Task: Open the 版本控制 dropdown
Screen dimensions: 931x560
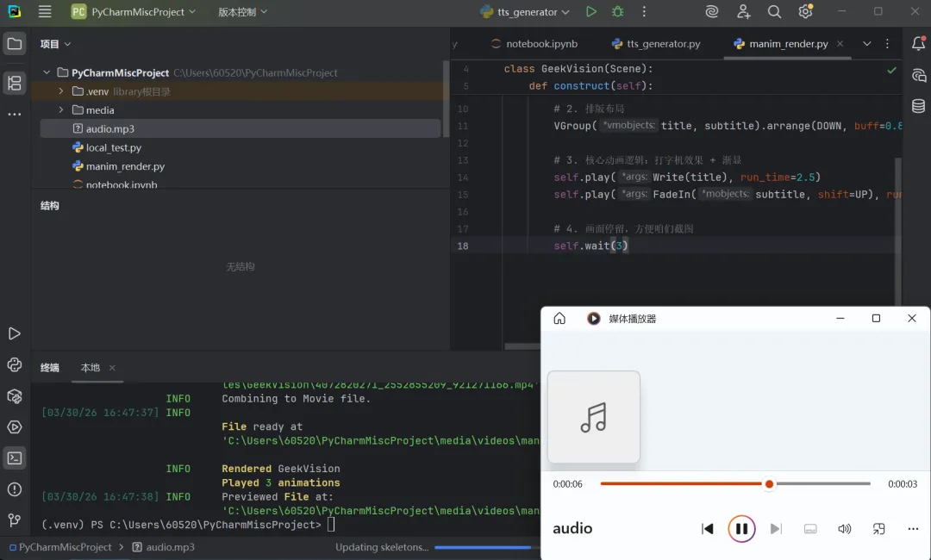Action: (x=242, y=11)
